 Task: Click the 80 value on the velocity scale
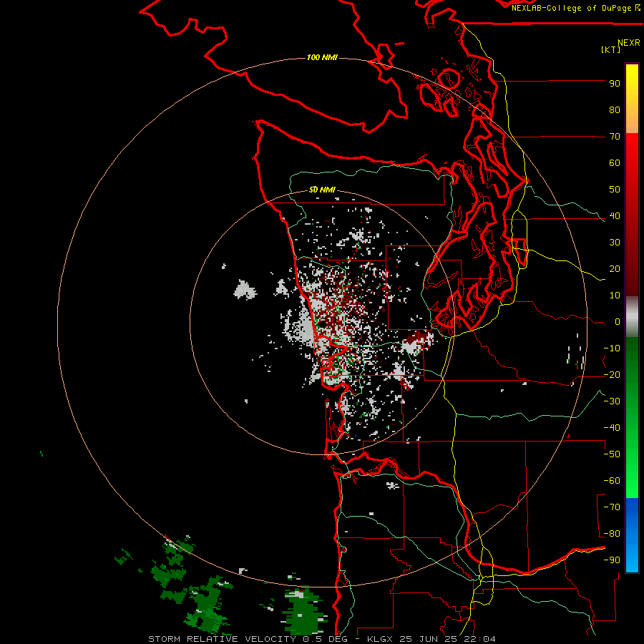(615, 109)
